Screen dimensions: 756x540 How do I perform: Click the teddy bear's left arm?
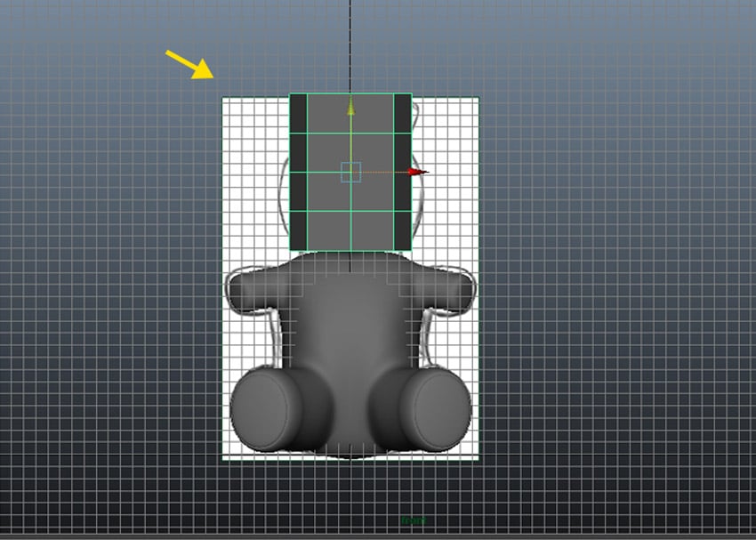[253, 289]
